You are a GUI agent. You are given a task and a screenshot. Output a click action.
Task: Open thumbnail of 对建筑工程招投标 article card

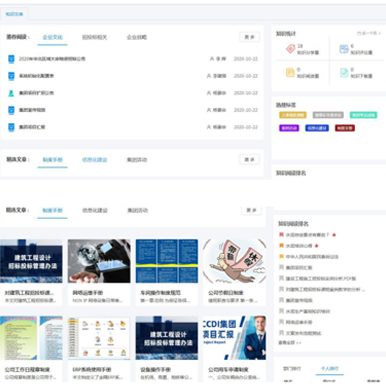pos(31,261)
